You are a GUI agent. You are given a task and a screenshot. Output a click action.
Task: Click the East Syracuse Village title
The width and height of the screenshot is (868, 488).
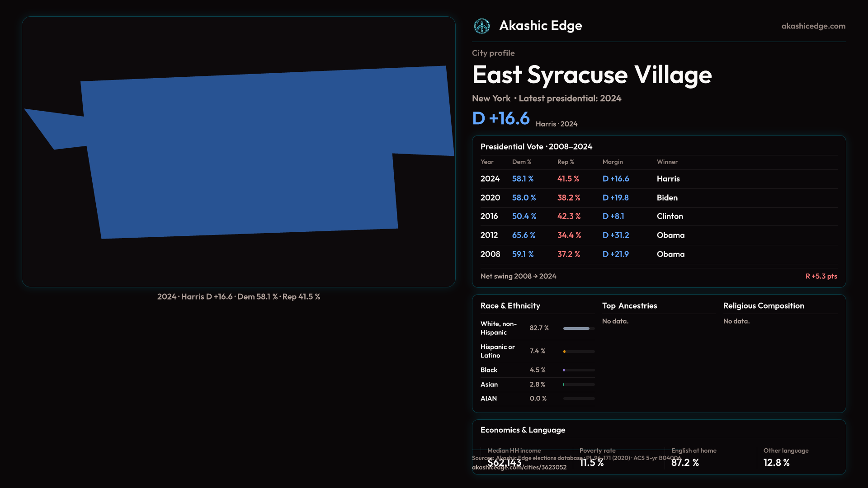click(591, 75)
